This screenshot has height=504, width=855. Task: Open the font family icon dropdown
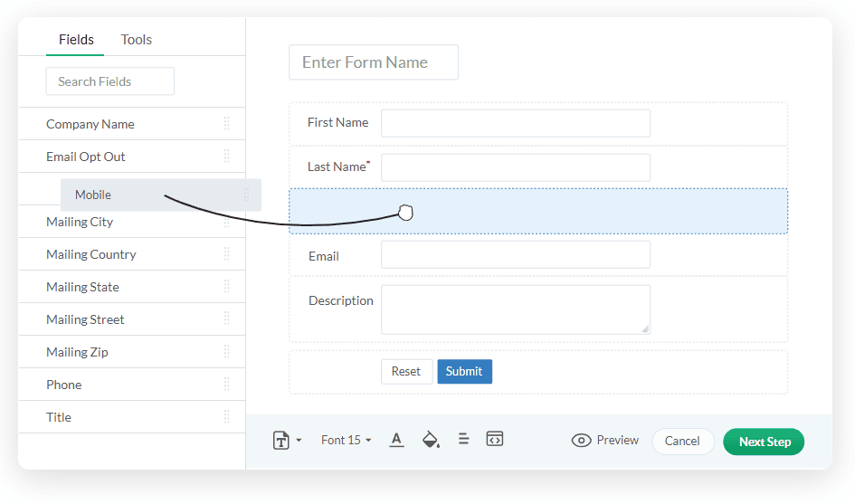click(x=286, y=441)
